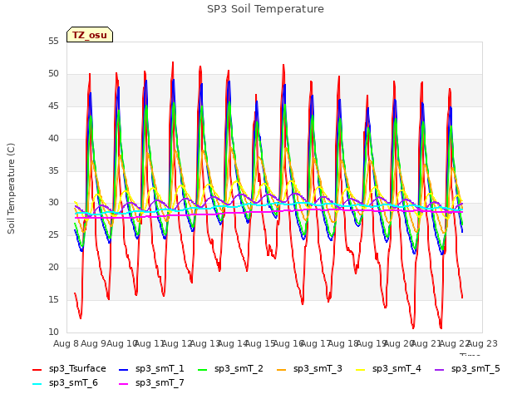The height and width of the screenshot is (399, 532).
Task: Click the sp3_smT_5 legend label
Action: [475, 368]
